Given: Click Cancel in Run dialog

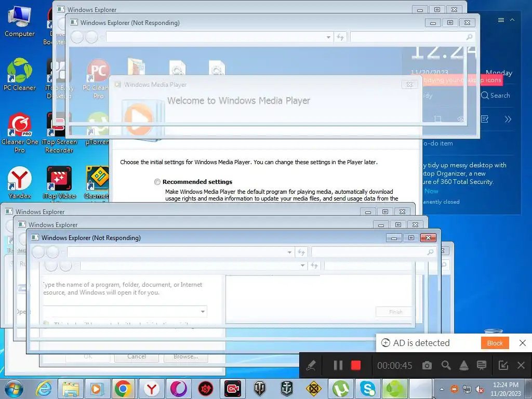Looking at the screenshot, I should click(137, 356).
